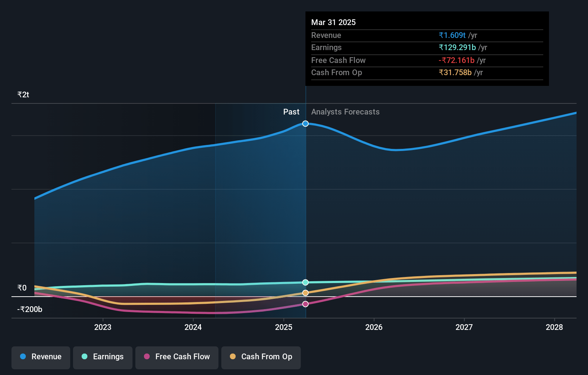Click the Free Cash Flow data point marker
This screenshot has height=375, width=588.
pyautogui.click(x=305, y=304)
